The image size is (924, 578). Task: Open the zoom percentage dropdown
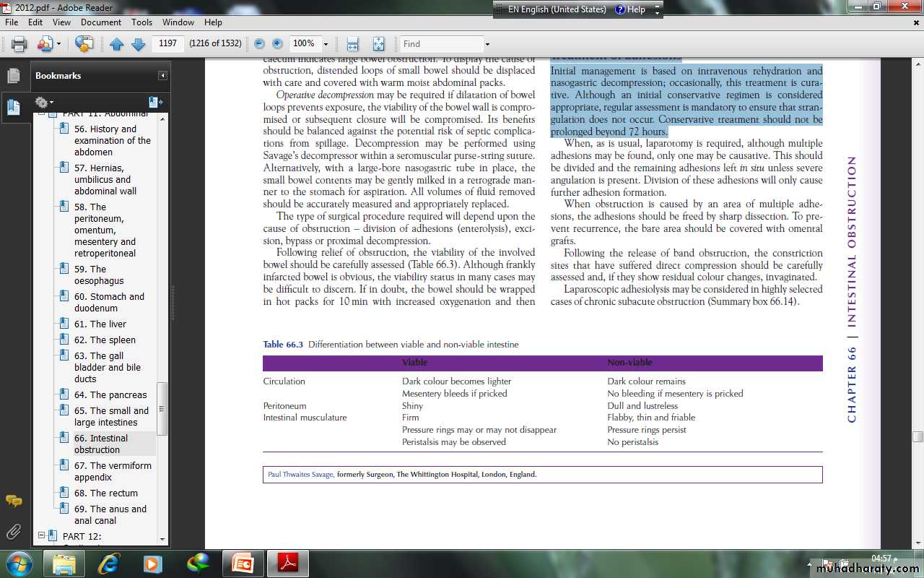pyautogui.click(x=326, y=44)
